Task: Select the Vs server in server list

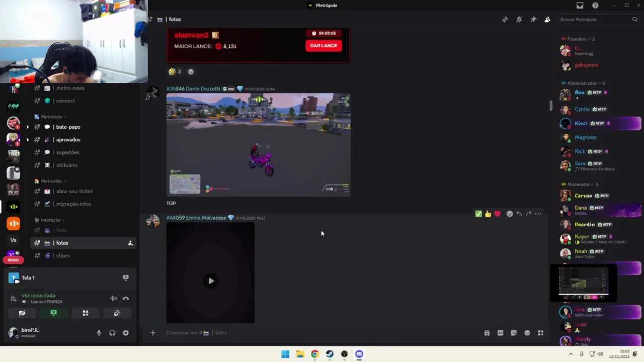Action: pyautogui.click(x=14, y=240)
